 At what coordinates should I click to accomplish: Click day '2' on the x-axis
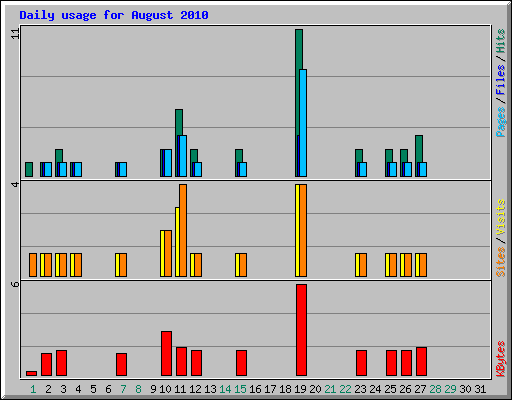[x=48, y=389]
